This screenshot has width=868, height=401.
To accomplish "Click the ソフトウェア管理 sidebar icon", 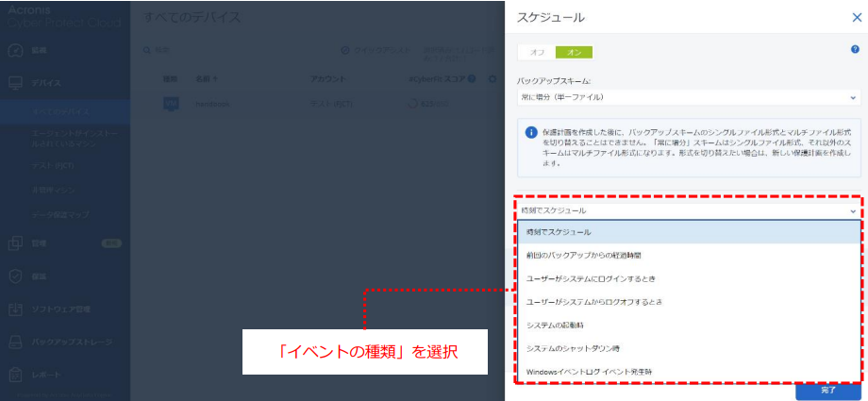I will (x=15, y=309).
